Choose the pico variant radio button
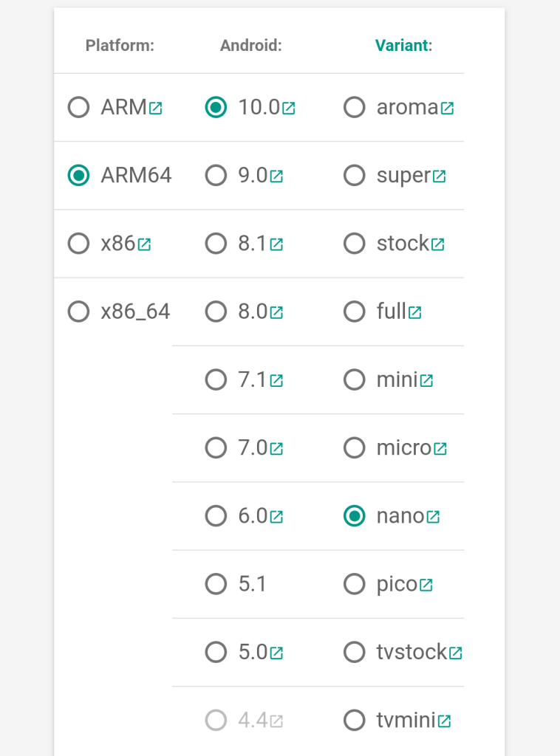The width and height of the screenshot is (560, 756). 355,585
